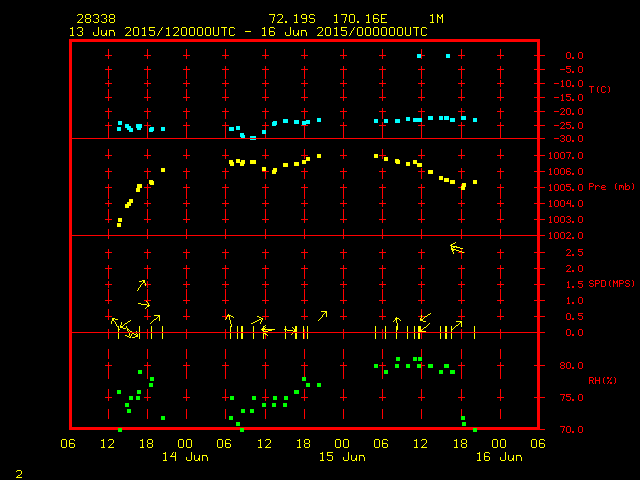Click the number 2 in bottom-left corner

pos(19,472)
